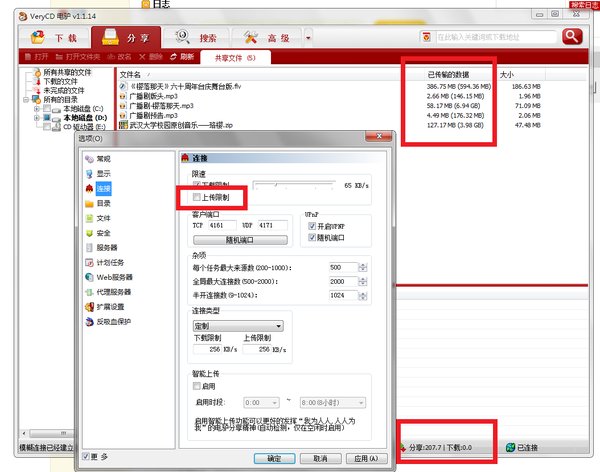Click half-open connections stepper 1024
This screenshot has width=600, height=472.
click(x=362, y=296)
